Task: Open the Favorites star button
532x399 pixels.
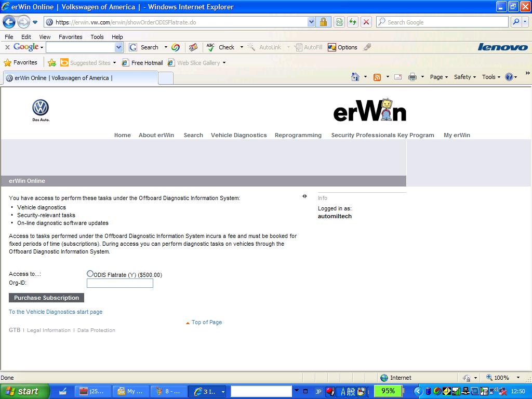Action: coord(20,63)
